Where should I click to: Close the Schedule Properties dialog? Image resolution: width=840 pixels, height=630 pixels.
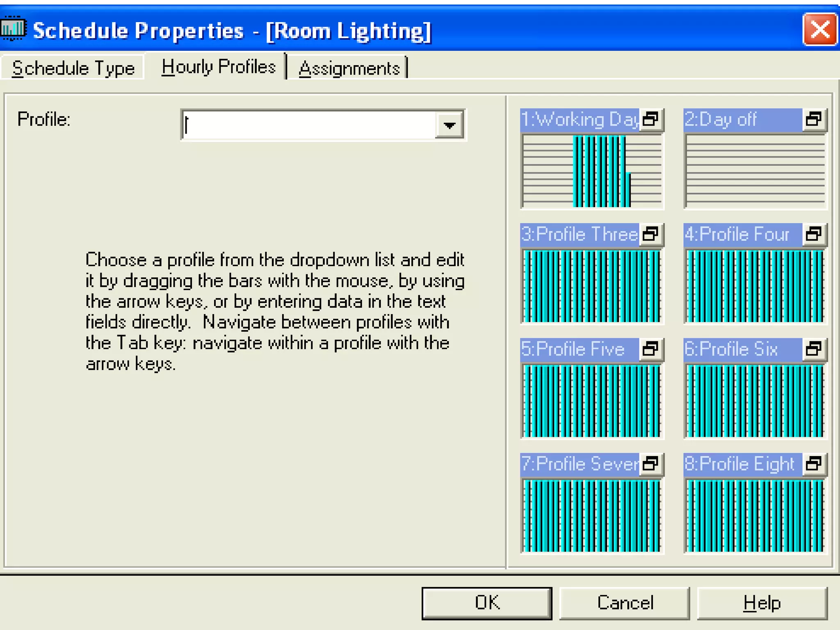819,30
